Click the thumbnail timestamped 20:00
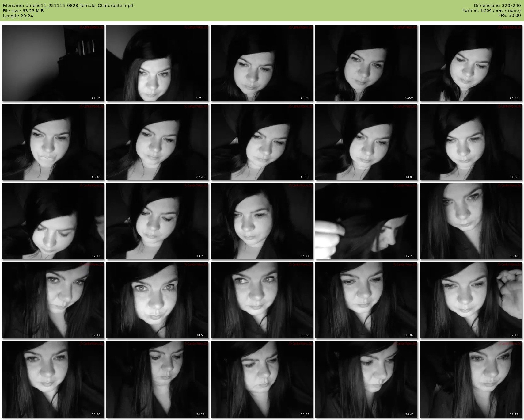 (x=261, y=300)
